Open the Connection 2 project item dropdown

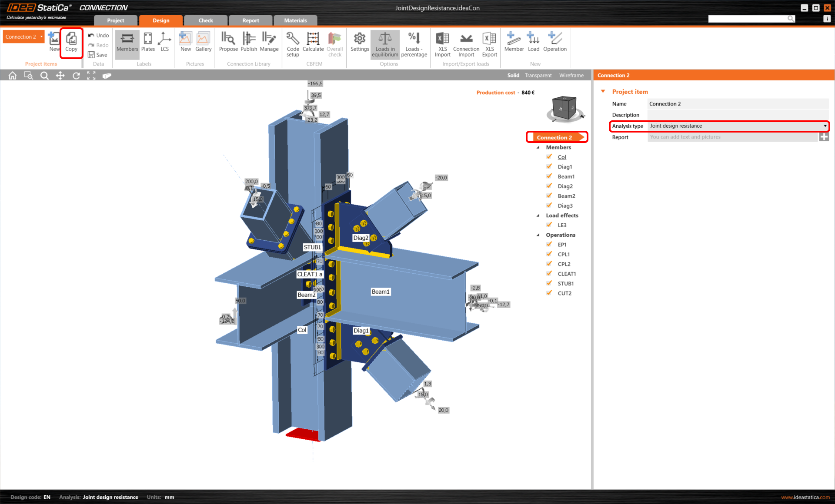tap(41, 36)
